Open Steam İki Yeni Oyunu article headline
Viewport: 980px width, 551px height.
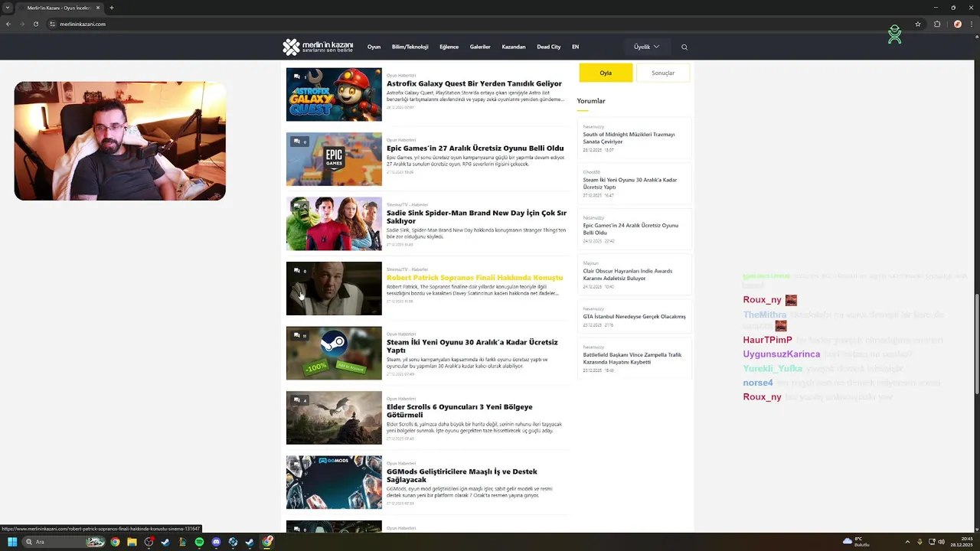(x=472, y=346)
